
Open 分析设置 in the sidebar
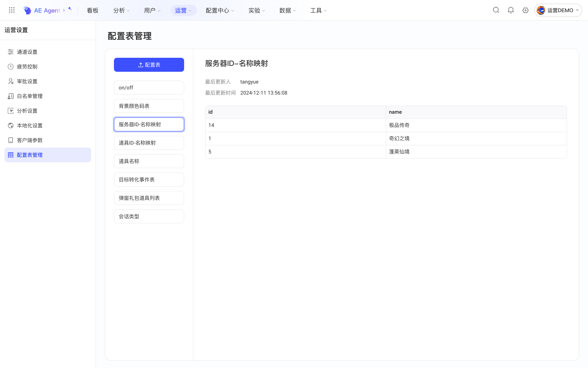[x=48, y=111]
